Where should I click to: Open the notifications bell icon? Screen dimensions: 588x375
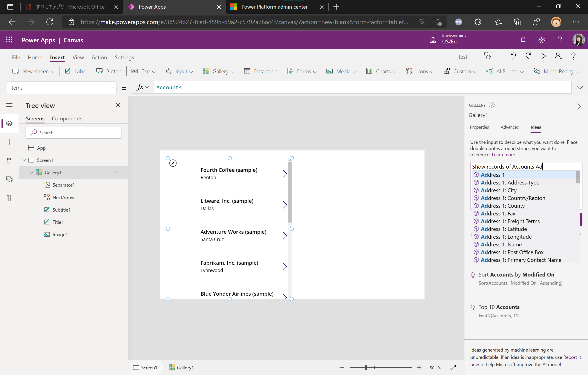pos(523,40)
